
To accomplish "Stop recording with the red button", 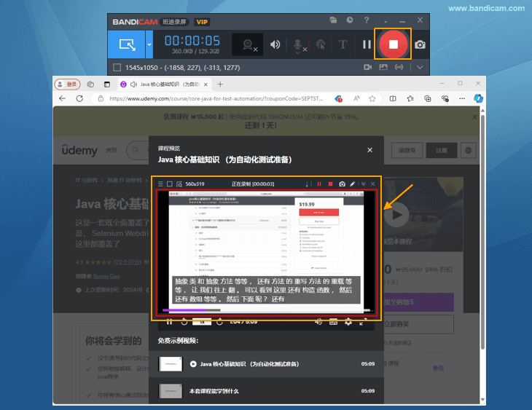I will (393, 44).
